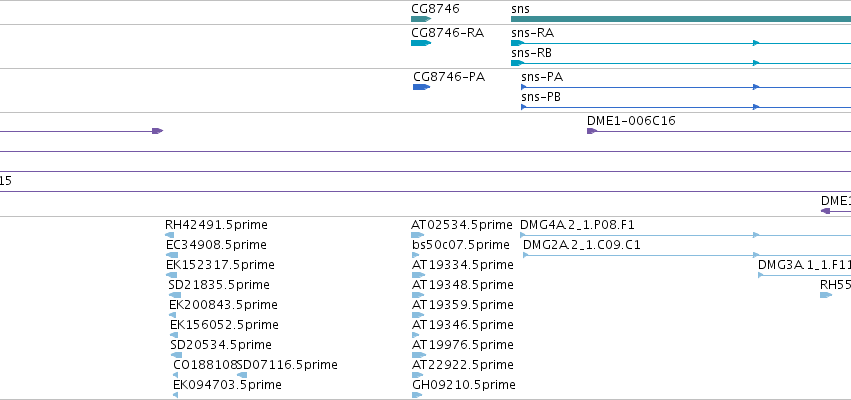Viewport: 851px width, 400px height.
Task: Click the DMG4A.2_1.P08.F1 feature label
Action: coord(577,225)
